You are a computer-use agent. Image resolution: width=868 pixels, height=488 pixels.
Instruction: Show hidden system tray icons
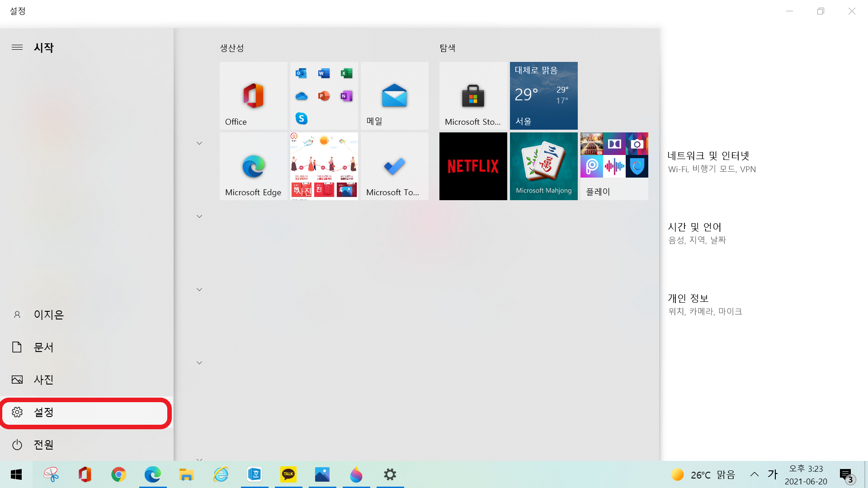pos(755,474)
